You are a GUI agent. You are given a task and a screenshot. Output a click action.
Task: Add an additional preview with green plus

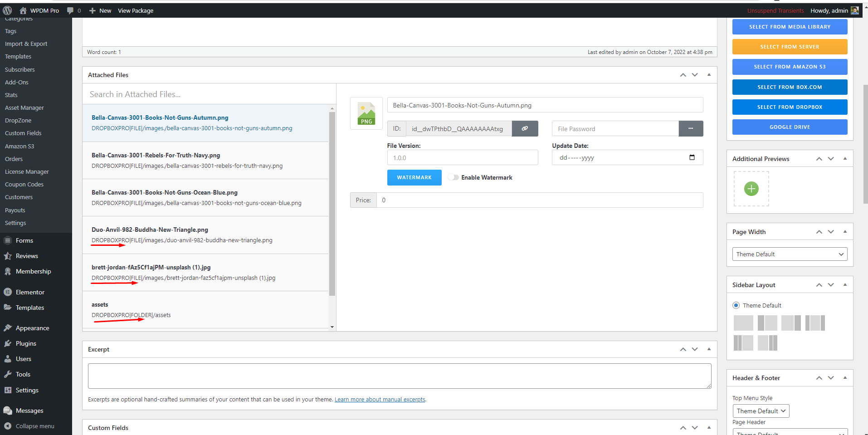(x=751, y=189)
